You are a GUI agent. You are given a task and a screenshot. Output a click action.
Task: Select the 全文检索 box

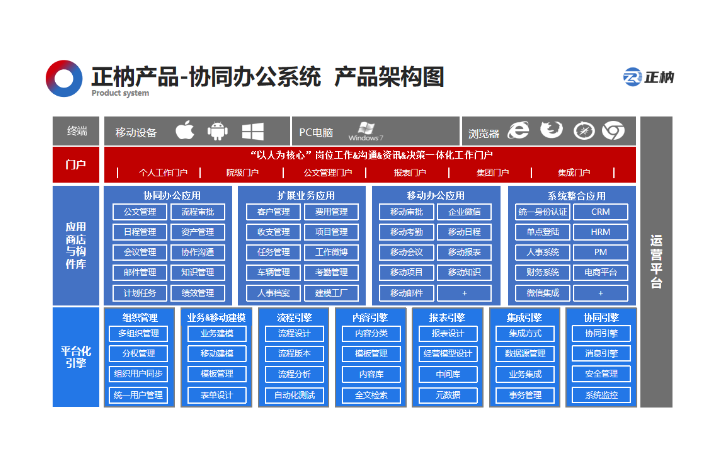(x=371, y=395)
